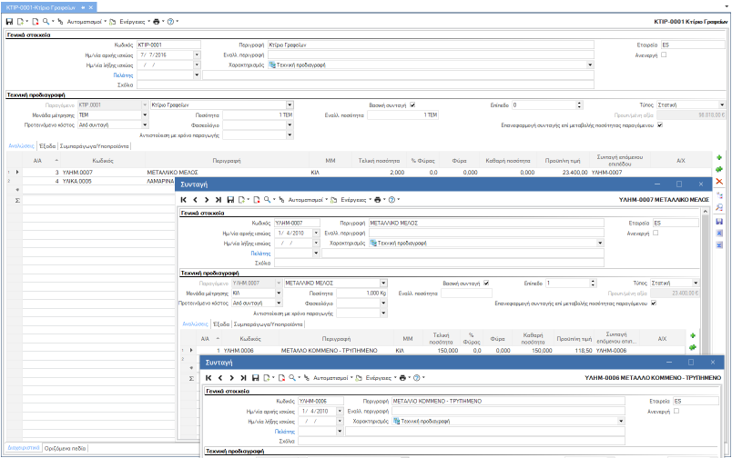Screen dimensions: 732x458
Task: Click the delete record icon in main toolbar
Action: (35, 21)
